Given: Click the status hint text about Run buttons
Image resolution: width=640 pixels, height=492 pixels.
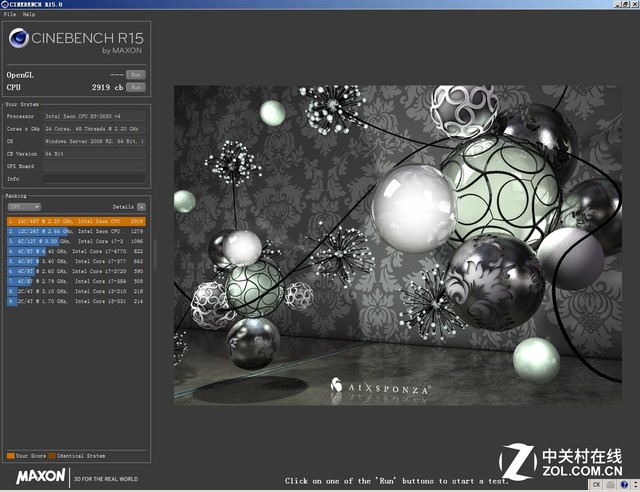Looking at the screenshot, I should tap(397, 481).
